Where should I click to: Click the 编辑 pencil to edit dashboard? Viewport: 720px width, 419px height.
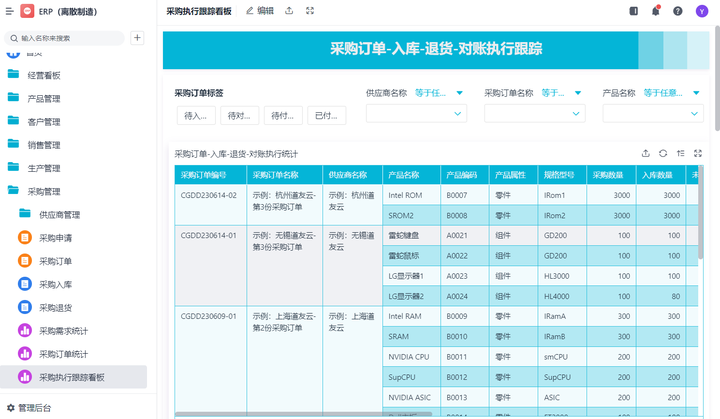259,10
